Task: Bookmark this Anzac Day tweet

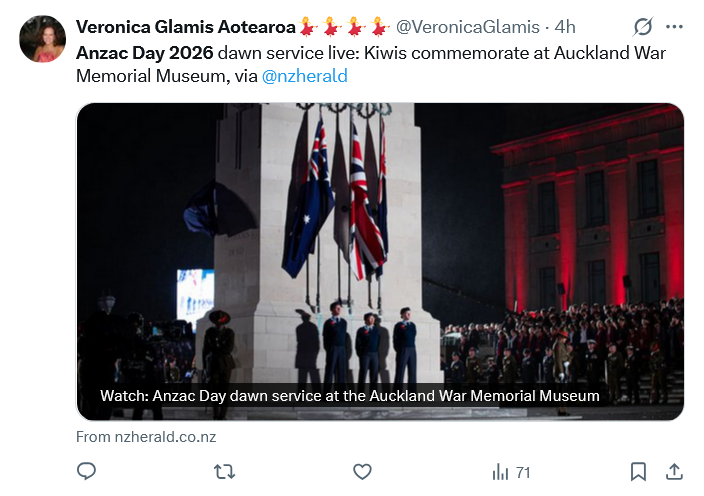Action: (638, 472)
